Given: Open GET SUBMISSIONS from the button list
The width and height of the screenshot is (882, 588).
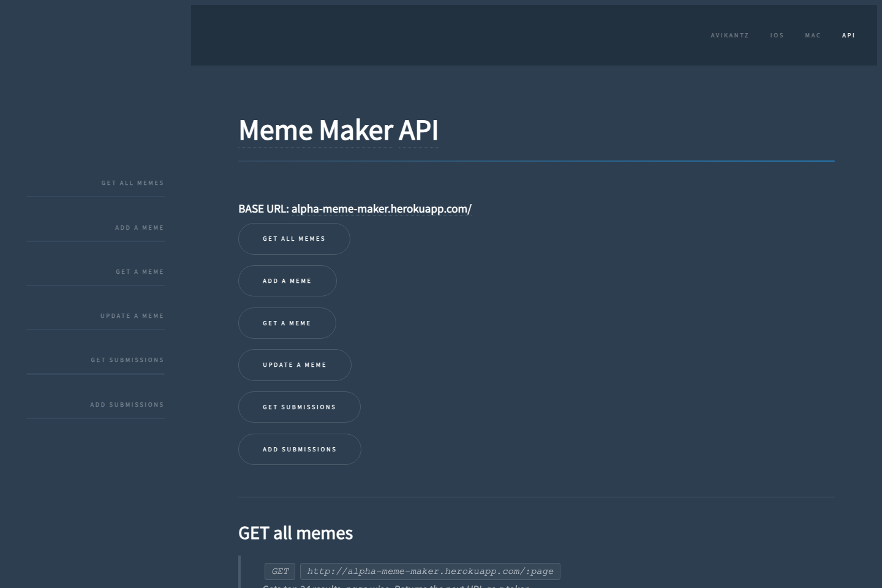Looking at the screenshot, I should 300,407.
